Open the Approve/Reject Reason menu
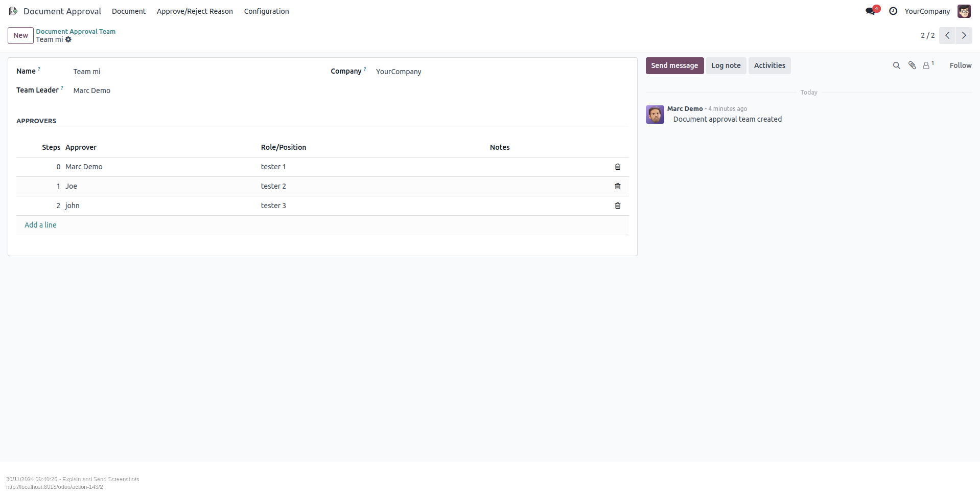The height and width of the screenshot is (496, 980). coord(195,11)
